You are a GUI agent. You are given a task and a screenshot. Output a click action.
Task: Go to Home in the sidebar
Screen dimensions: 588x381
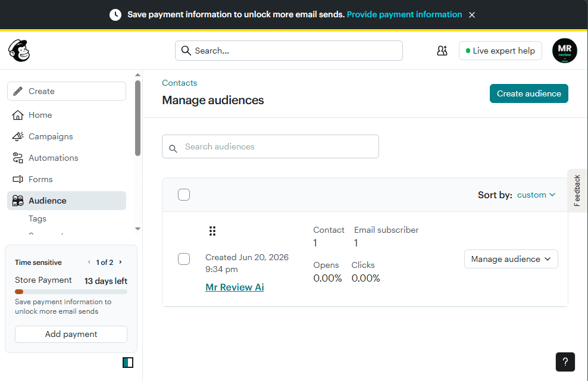pos(67,115)
